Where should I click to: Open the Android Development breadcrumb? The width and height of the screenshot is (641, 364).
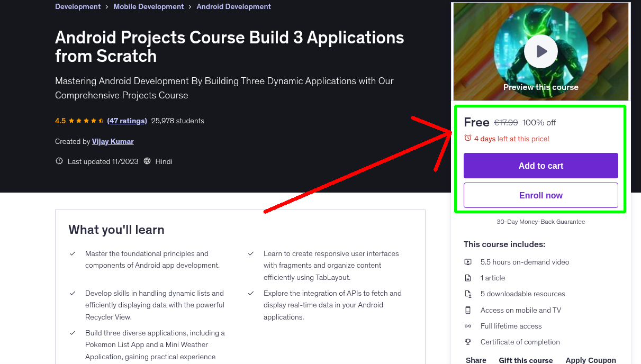click(x=233, y=6)
